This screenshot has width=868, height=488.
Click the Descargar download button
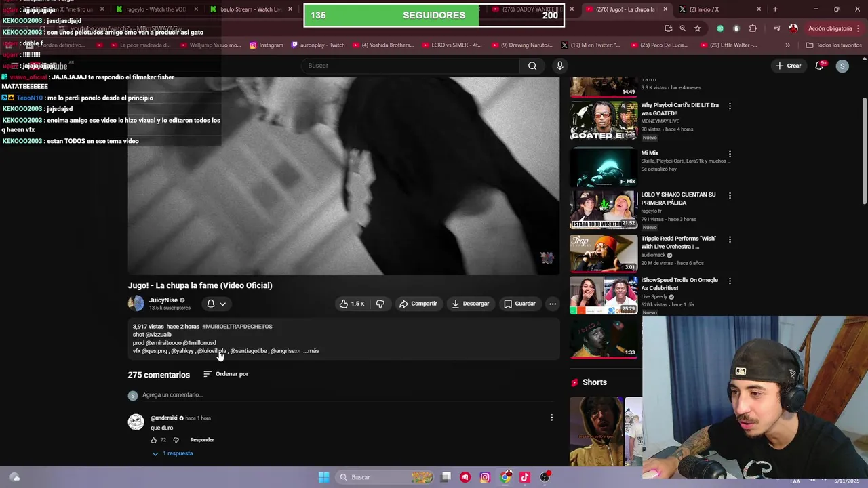pyautogui.click(x=471, y=304)
